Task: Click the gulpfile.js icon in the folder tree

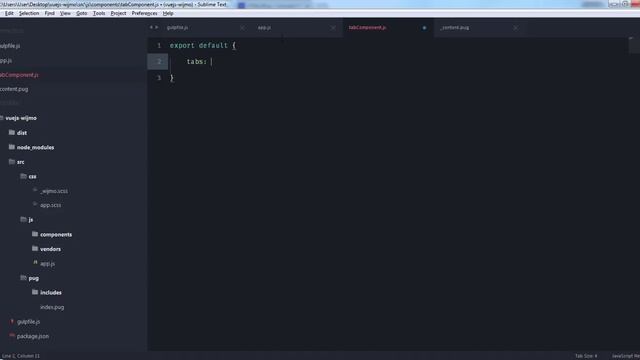Action: (x=12, y=322)
